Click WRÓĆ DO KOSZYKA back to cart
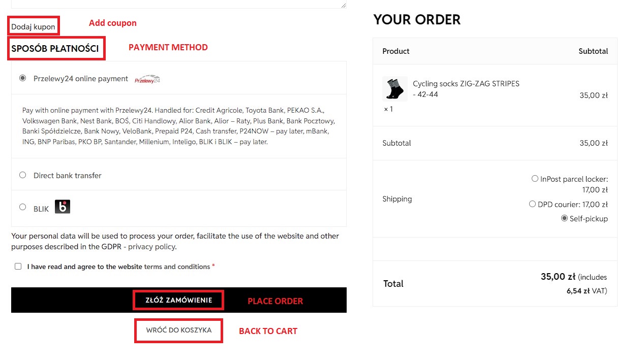 pos(178,330)
